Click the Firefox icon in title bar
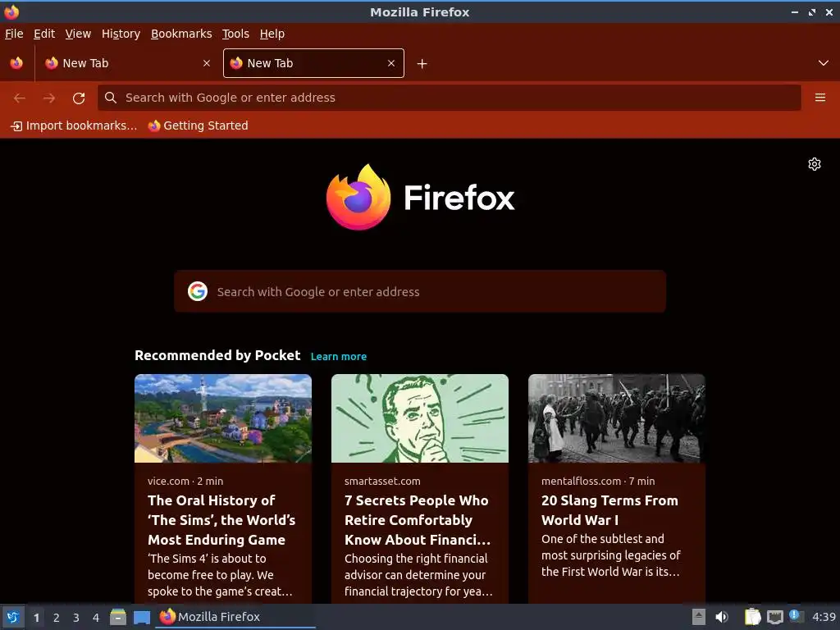This screenshot has height=630, width=840. coord(11,11)
